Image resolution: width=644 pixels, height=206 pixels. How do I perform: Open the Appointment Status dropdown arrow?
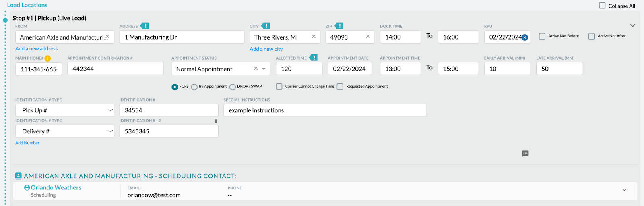[264, 69]
